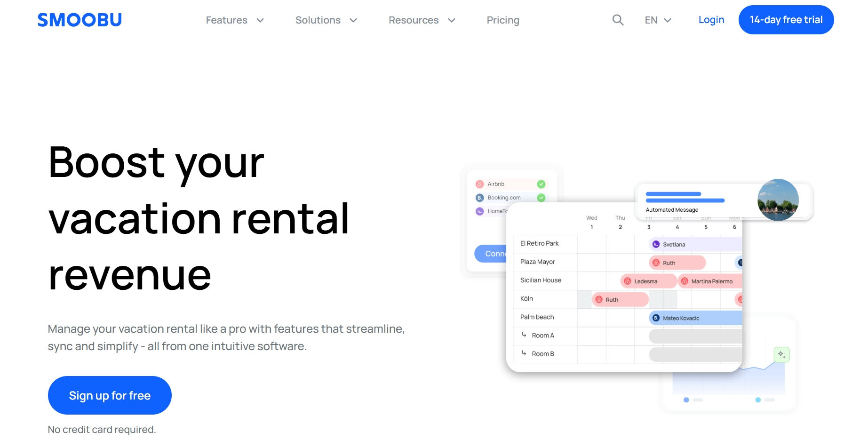Click Sign up for free button

[110, 395]
